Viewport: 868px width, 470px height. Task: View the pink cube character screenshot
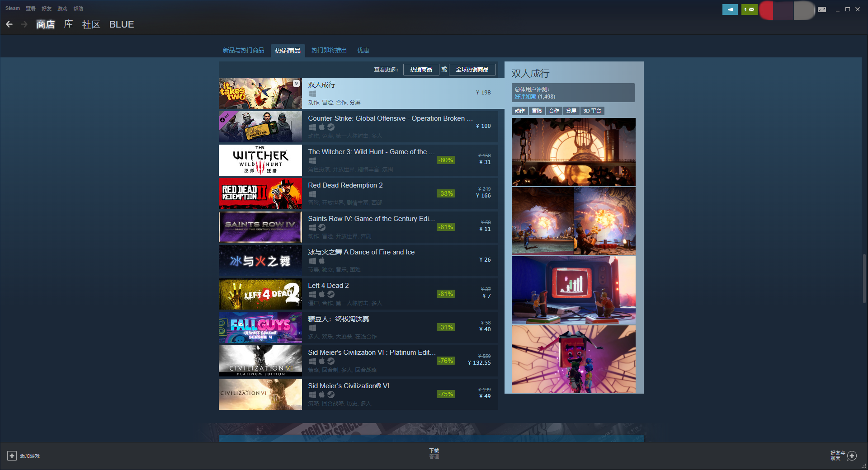click(x=574, y=359)
